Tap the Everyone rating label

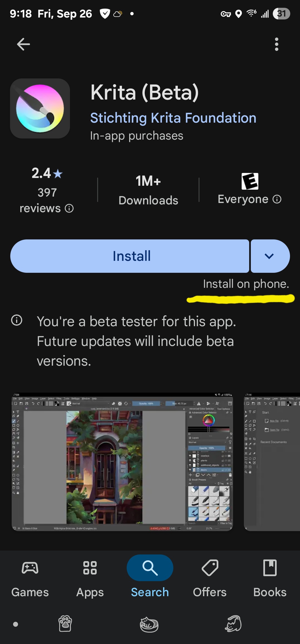coord(243,199)
